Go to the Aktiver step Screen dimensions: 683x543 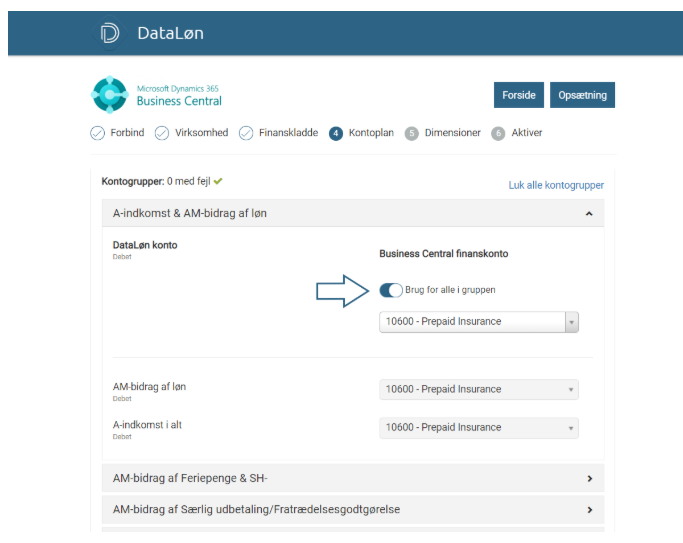(x=527, y=133)
